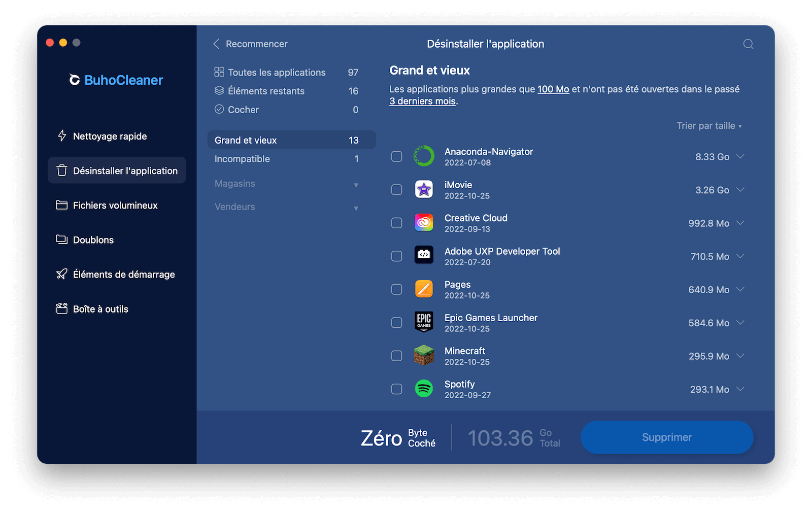Viewport: 812px width, 513px height.
Task: Expand the Magasins section arrow
Action: 356,185
